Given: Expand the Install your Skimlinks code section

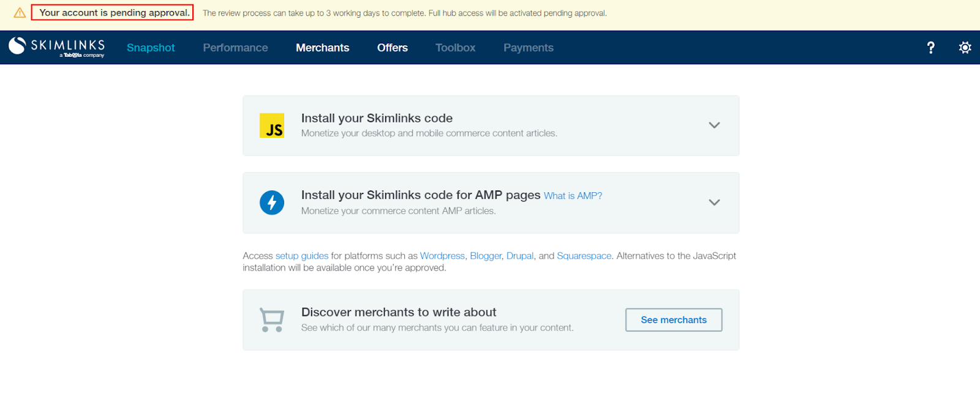Looking at the screenshot, I should point(714,125).
